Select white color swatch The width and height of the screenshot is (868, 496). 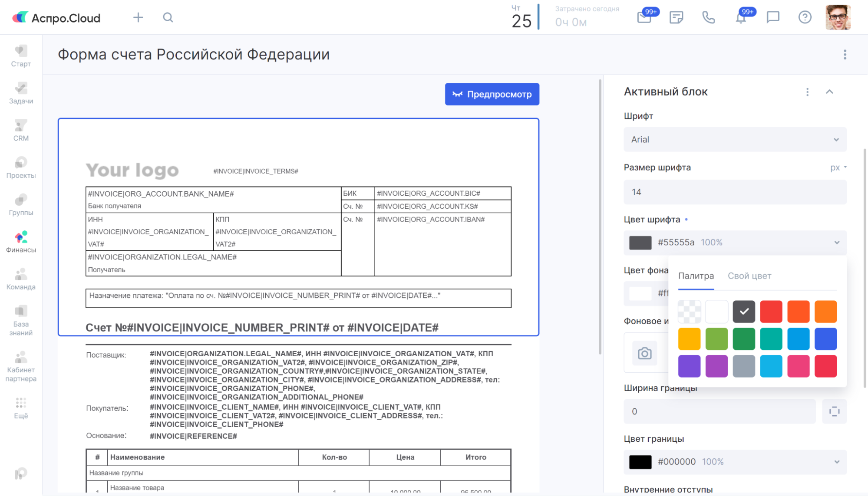(716, 312)
